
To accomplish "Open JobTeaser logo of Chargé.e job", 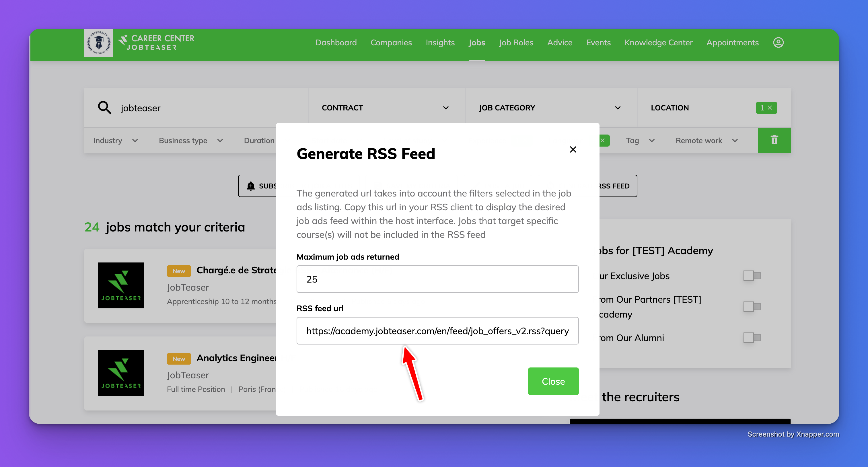I will tap(121, 285).
